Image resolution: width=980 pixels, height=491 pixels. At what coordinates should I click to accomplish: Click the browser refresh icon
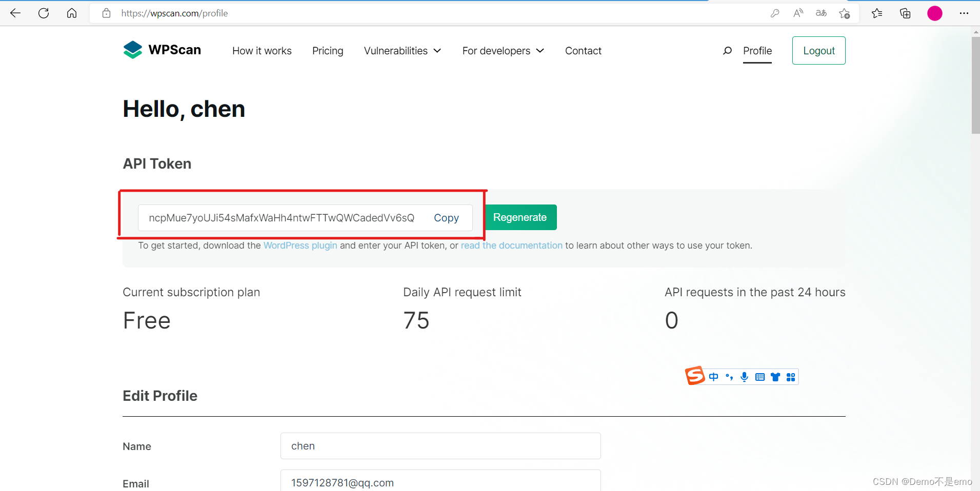(44, 13)
